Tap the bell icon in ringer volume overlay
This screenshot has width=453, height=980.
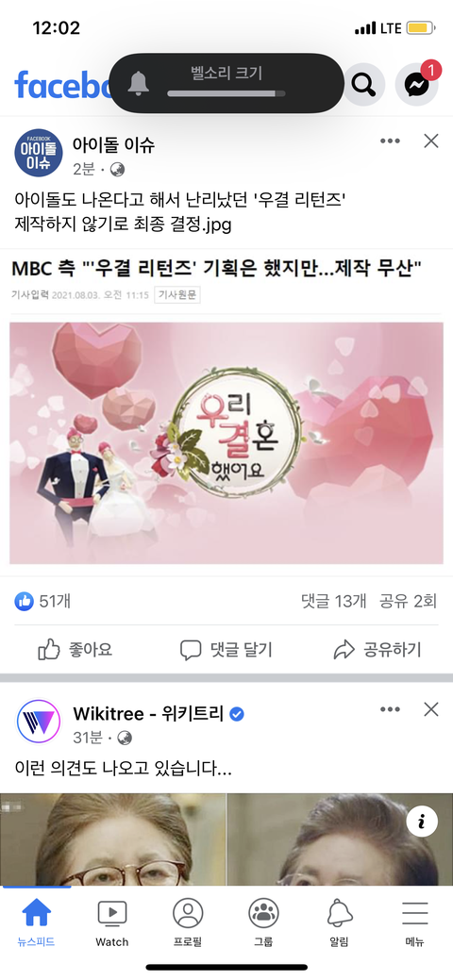pos(139,83)
